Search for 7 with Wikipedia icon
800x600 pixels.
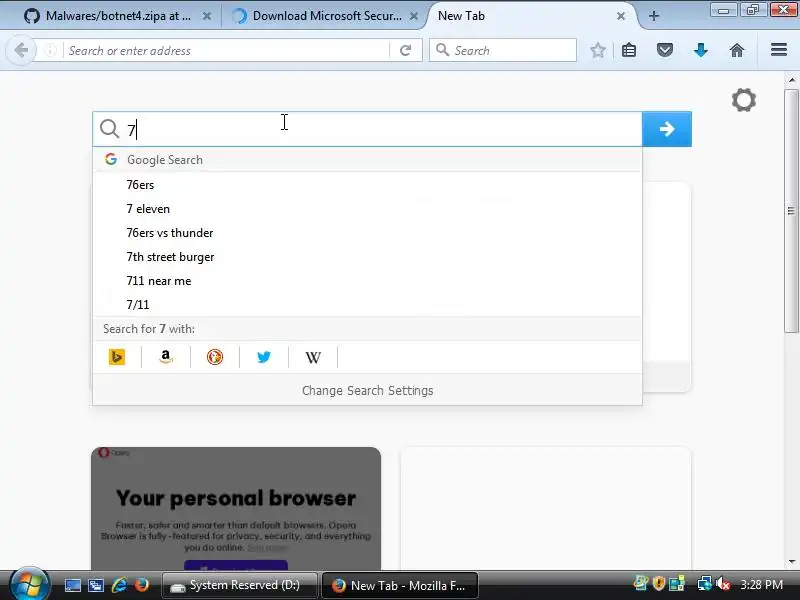(x=313, y=357)
